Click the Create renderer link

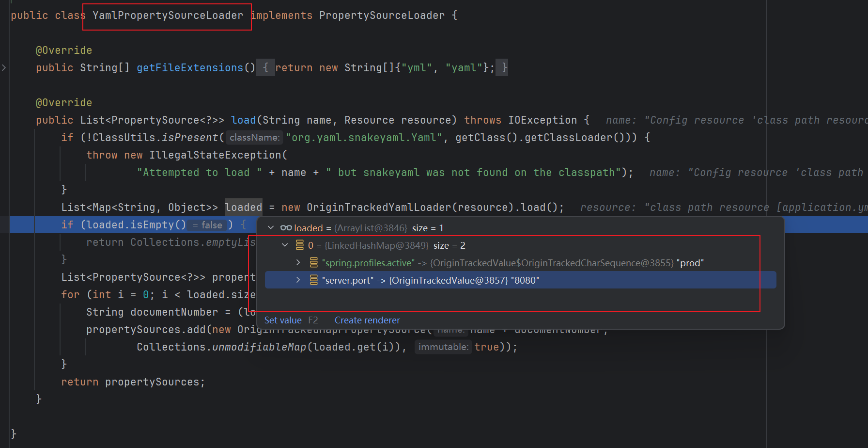[x=367, y=320]
